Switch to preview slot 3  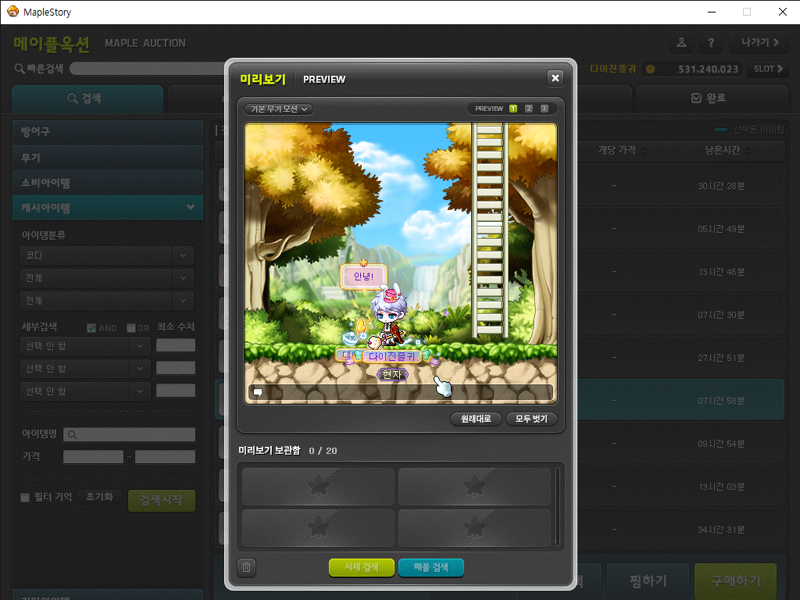pyautogui.click(x=544, y=109)
